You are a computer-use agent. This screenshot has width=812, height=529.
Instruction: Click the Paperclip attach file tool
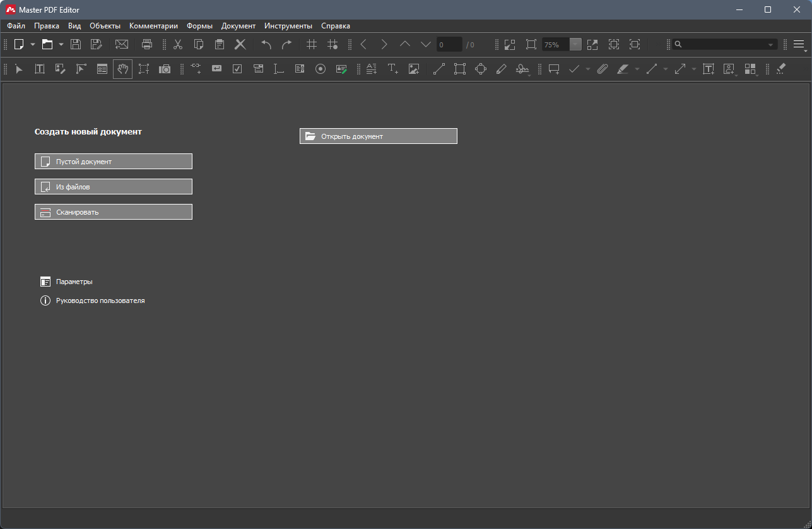pyautogui.click(x=600, y=69)
